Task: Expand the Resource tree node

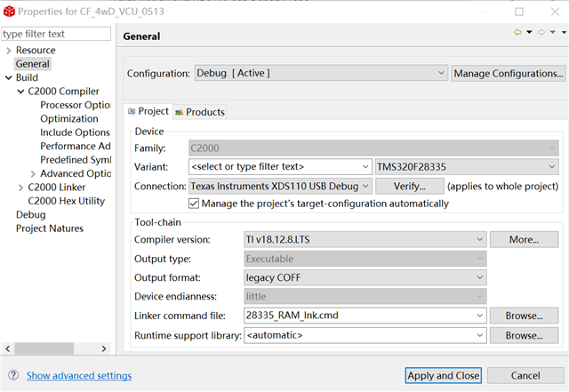Action: 8,51
